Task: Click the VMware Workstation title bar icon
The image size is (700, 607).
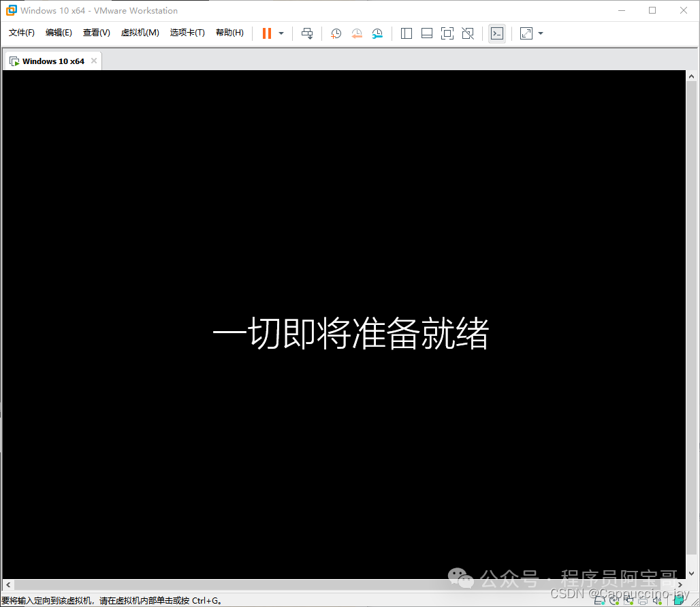Action: 11,10
